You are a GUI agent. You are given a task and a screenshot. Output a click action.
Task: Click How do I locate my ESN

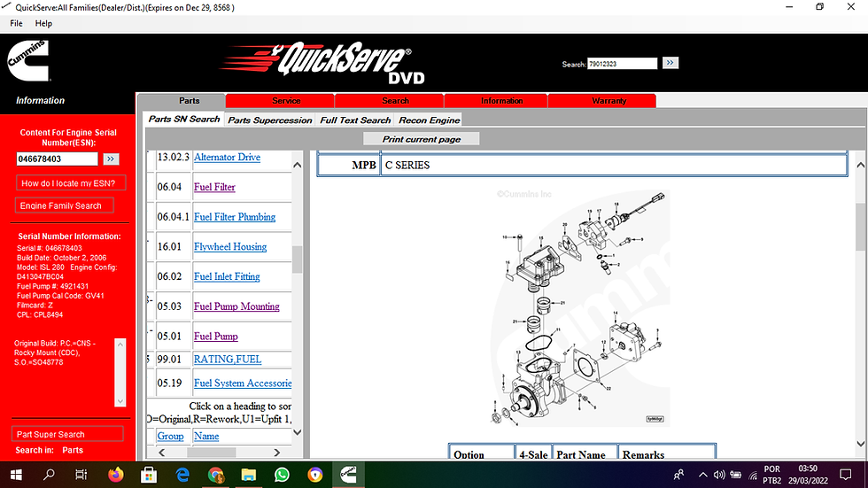71,183
